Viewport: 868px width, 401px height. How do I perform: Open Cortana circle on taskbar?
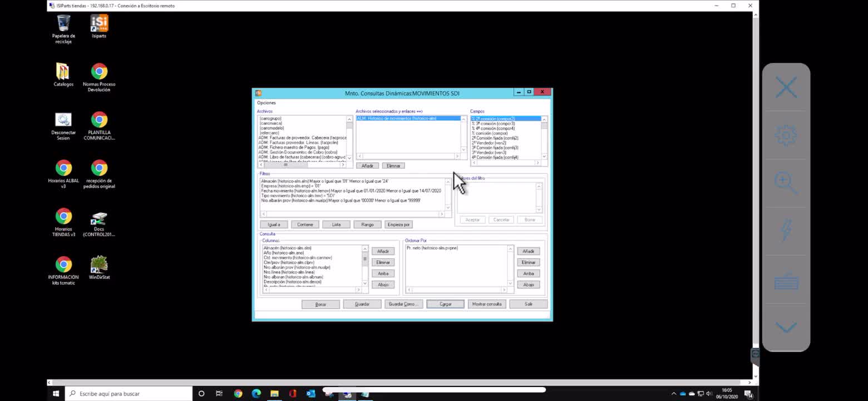[x=201, y=393]
